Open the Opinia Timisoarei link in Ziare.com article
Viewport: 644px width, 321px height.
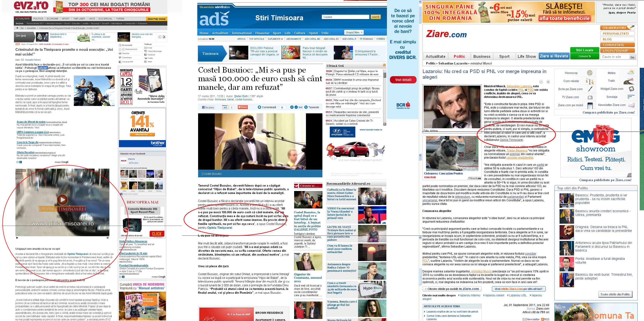(511, 140)
